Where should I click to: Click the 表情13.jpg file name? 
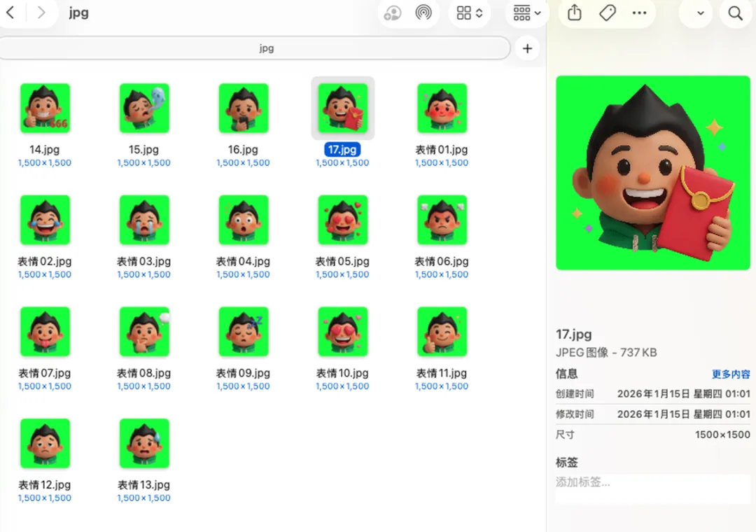143,484
